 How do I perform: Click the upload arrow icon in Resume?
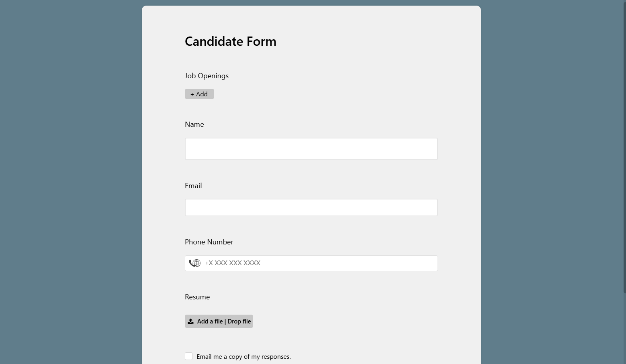[x=191, y=321]
